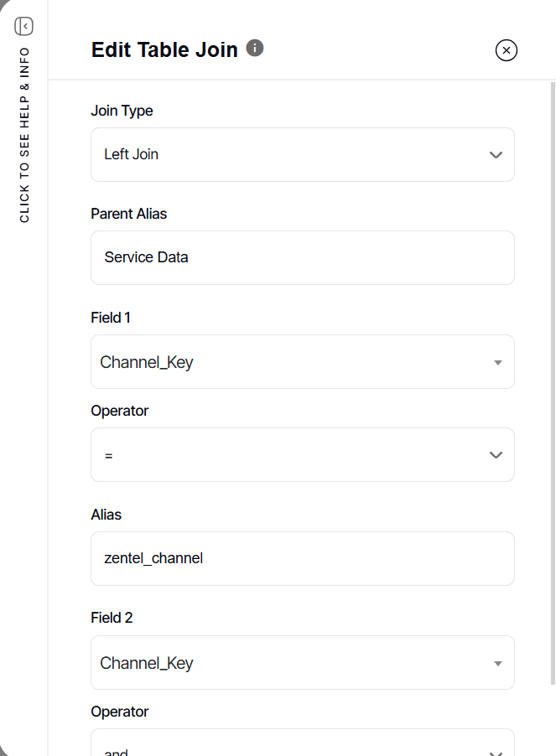The height and width of the screenshot is (756, 556).
Task: Open the Operator dropdown displaying "="
Action: click(x=302, y=454)
